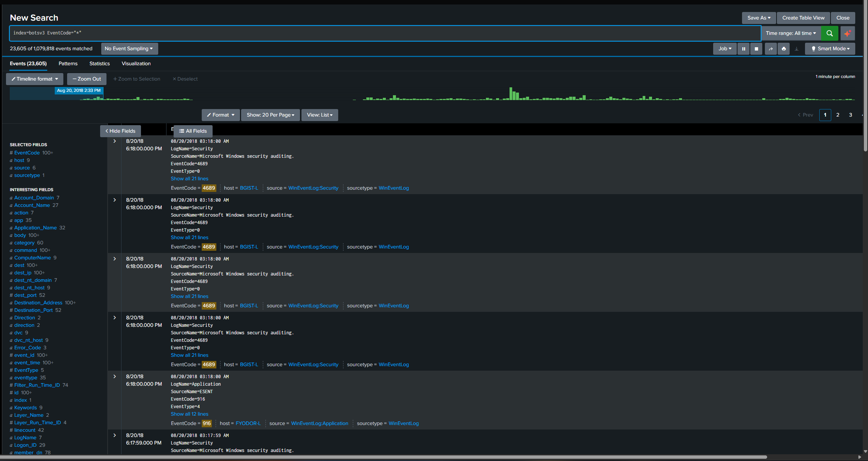This screenshot has width=868, height=461.
Task: Open the Save As dropdown
Action: (759, 18)
